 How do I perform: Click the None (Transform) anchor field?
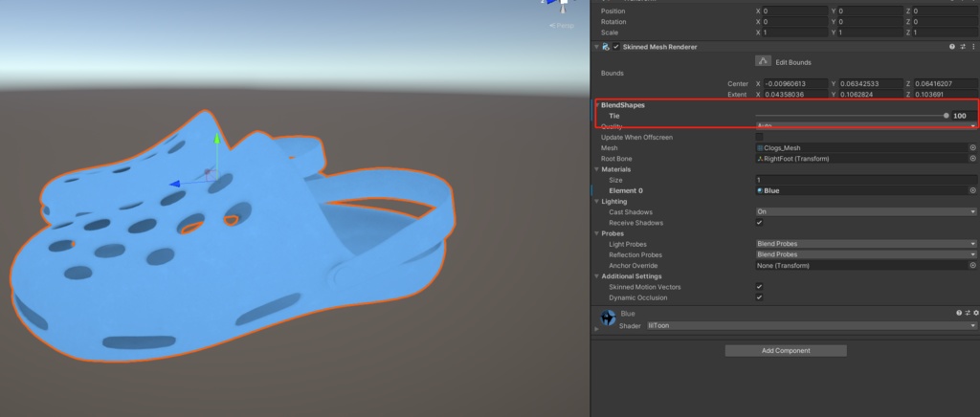point(861,265)
